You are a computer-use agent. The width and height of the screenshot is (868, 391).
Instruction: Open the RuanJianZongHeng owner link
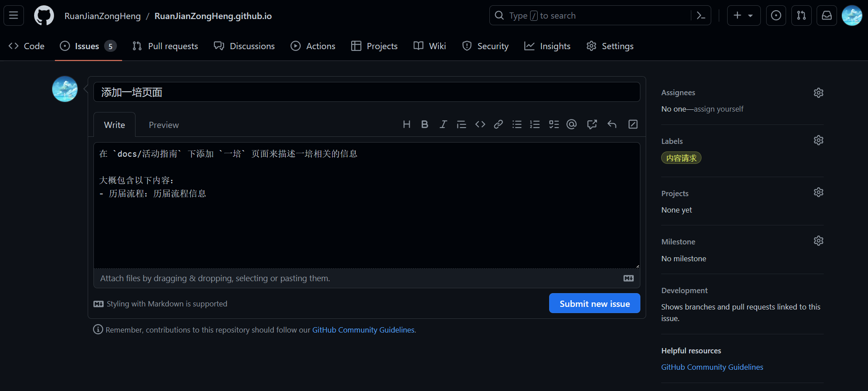pos(102,16)
